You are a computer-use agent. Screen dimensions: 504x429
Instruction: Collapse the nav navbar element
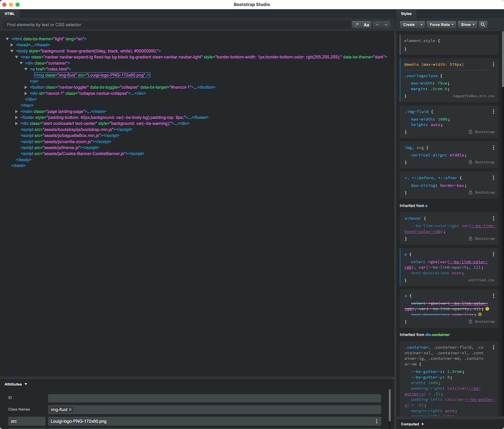(x=16, y=57)
